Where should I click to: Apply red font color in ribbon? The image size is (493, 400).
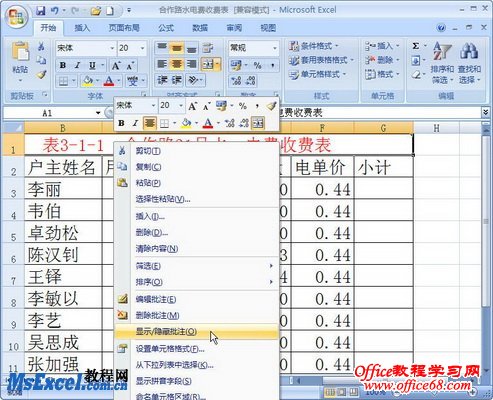(x=109, y=81)
